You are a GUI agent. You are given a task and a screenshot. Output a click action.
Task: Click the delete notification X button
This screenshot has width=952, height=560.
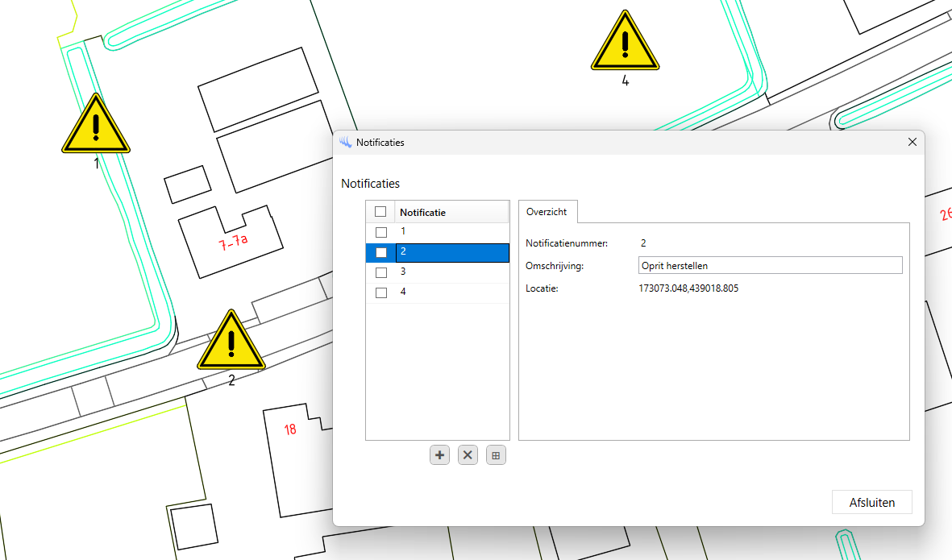coord(468,455)
